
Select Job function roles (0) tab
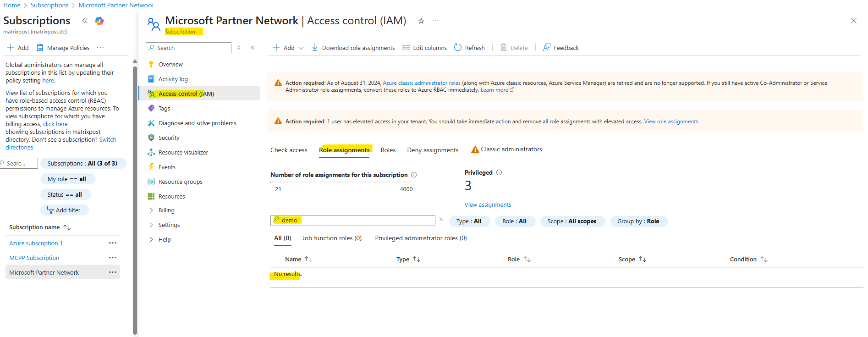click(332, 238)
